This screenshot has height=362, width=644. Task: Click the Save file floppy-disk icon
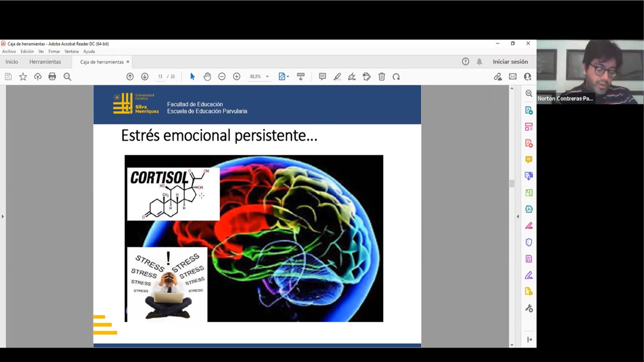[8, 76]
